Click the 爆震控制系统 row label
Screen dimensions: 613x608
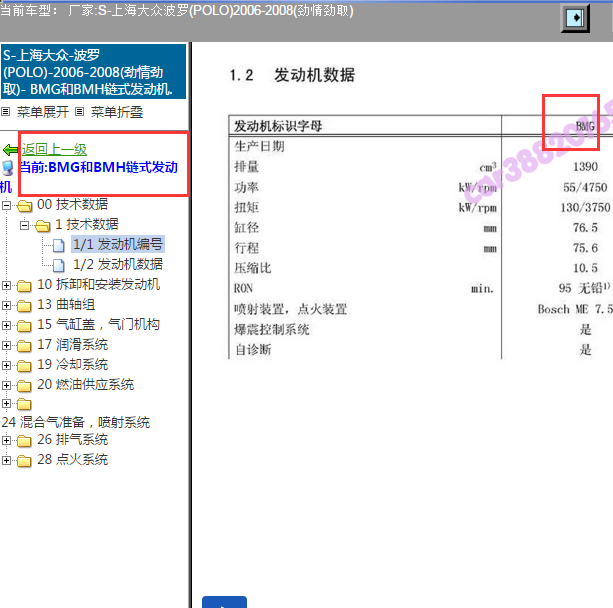(x=272, y=330)
